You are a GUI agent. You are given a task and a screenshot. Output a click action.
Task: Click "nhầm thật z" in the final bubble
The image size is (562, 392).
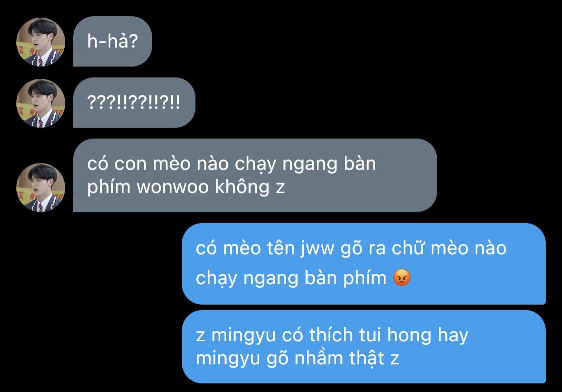tap(347, 359)
